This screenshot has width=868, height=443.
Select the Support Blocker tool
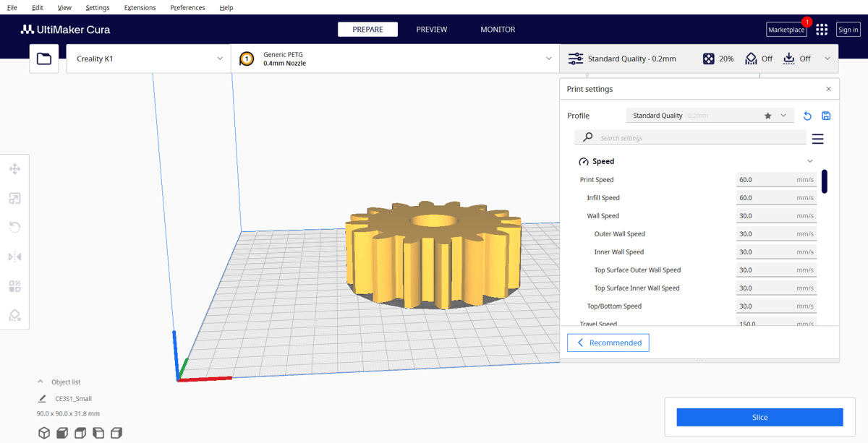14,315
